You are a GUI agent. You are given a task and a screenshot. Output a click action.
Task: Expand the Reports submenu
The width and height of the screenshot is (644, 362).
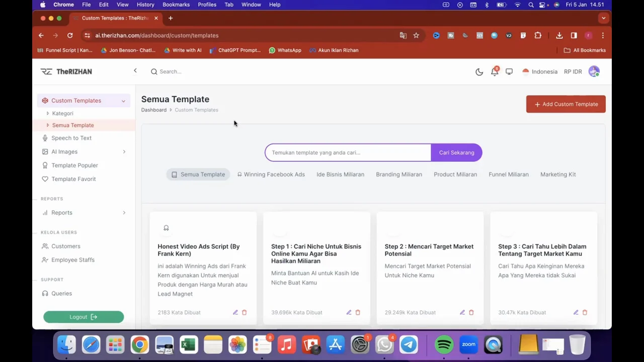pos(124,213)
